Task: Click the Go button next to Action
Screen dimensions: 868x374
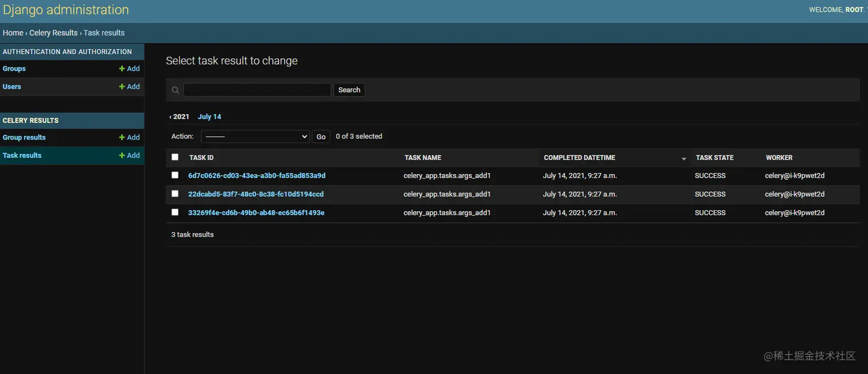Action: point(321,137)
